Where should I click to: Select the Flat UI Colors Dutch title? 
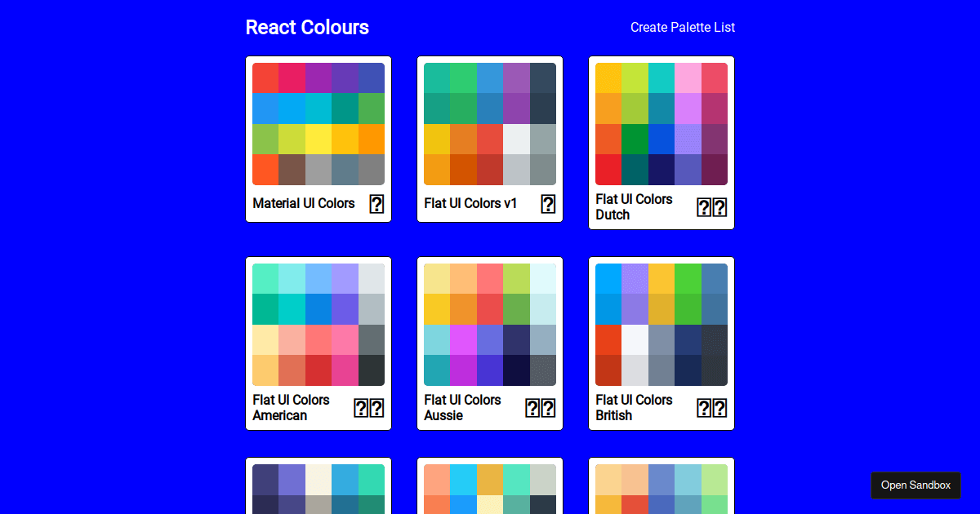click(x=635, y=207)
